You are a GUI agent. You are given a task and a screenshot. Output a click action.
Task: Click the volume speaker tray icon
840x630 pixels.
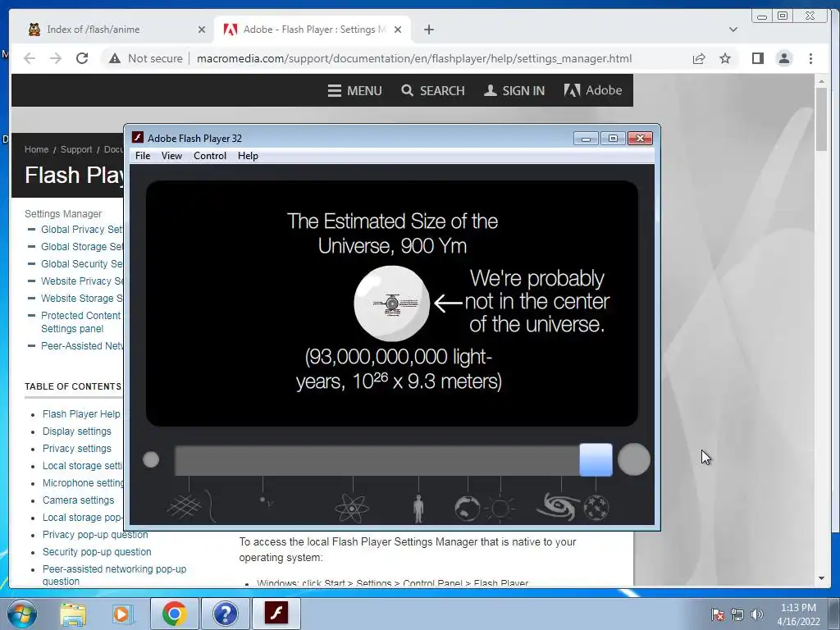[x=756, y=614]
